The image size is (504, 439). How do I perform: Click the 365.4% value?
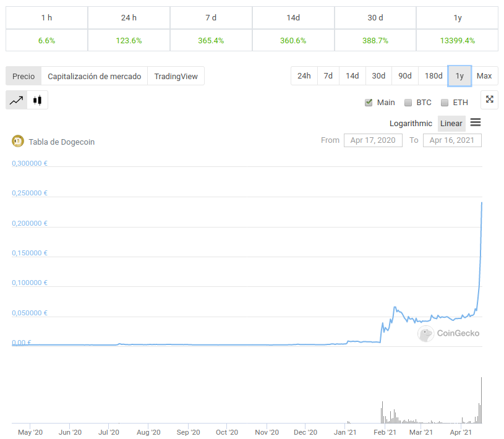click(x=211, y=41)
